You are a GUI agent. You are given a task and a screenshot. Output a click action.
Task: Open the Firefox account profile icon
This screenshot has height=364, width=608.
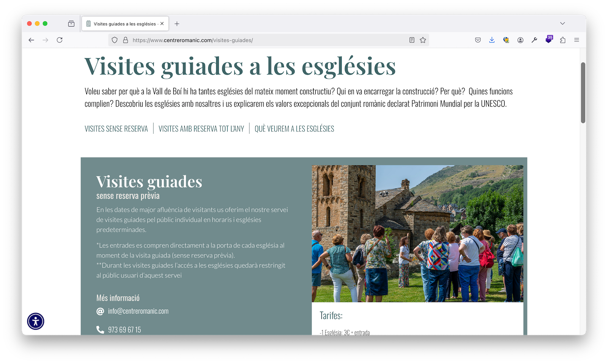[520, 40]
